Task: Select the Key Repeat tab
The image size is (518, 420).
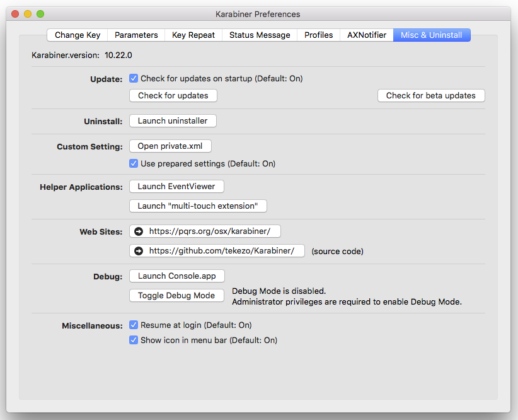Action: [193, 35]
